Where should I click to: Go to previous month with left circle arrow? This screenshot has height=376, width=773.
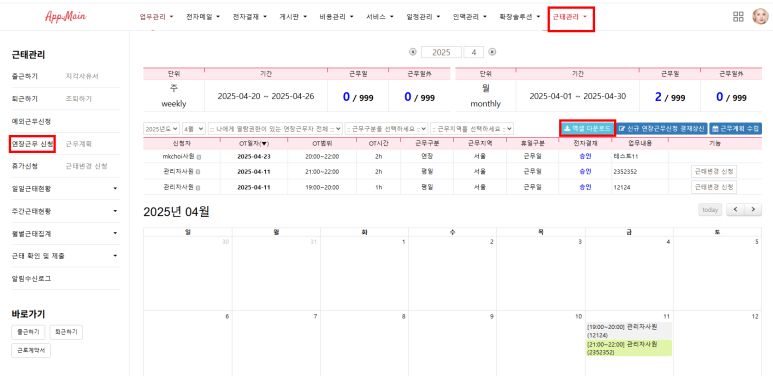pos(413,52)
